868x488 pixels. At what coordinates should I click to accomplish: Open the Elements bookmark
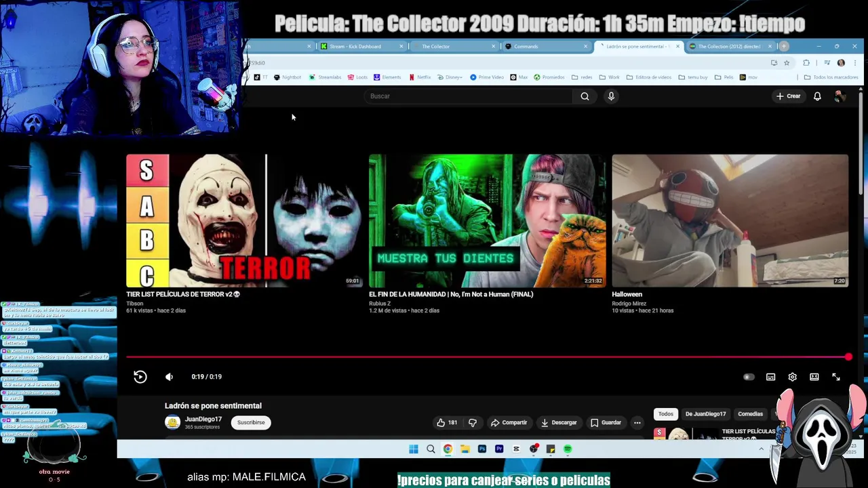(x=387, y=77)
